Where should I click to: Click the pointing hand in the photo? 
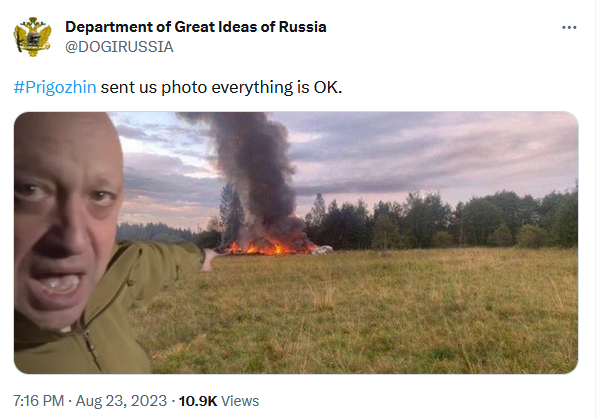tap(209, 259)
